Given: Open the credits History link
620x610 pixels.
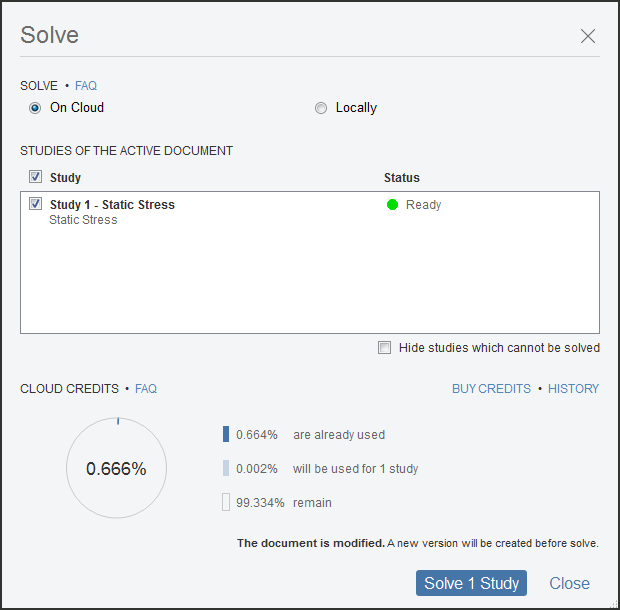Looking at the screenshot, I should pyautogui.click(x=573, y=389).
